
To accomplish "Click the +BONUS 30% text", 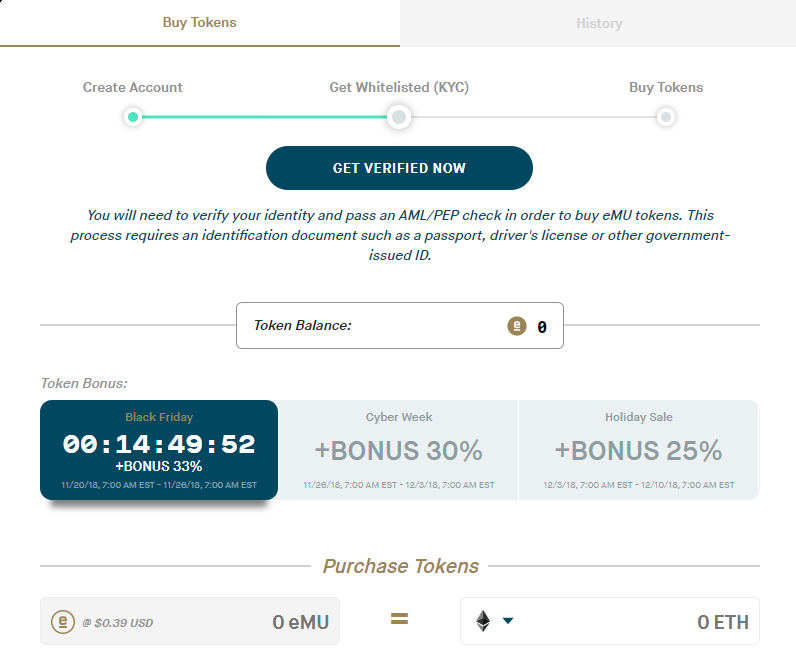I will [x=399, y=451].
